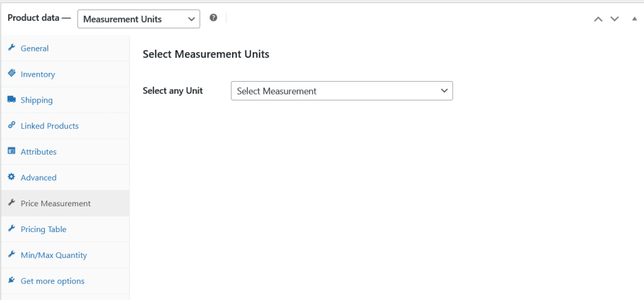Switch to the Pricing Table tab
Image resolution: width=644 pixels, height=300 pixels.
click(x=43, y=230)
